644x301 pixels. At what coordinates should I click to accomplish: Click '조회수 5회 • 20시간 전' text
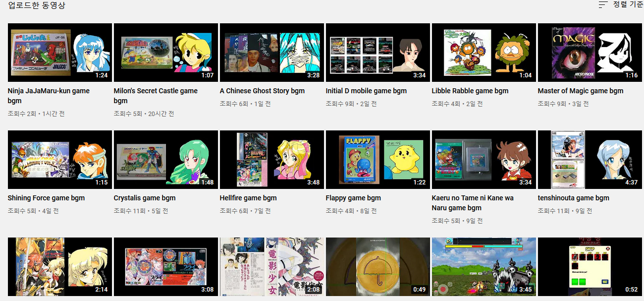click(x=144, y=114)
